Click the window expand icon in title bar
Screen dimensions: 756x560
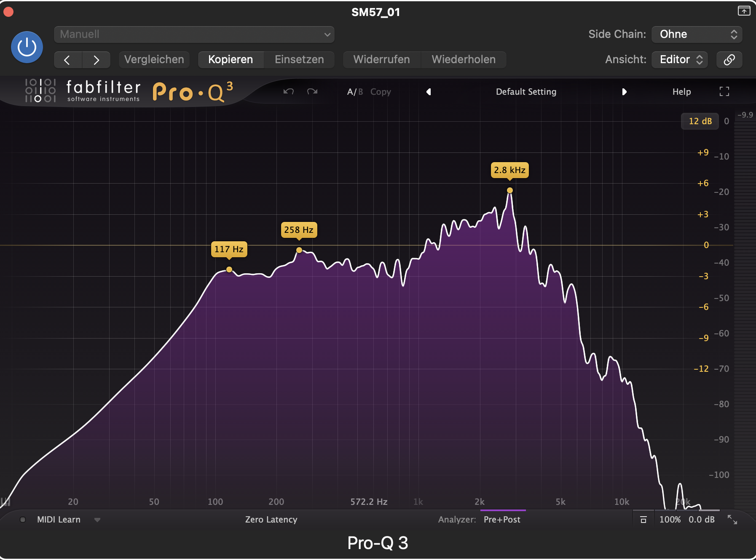(x=744, y=11)
